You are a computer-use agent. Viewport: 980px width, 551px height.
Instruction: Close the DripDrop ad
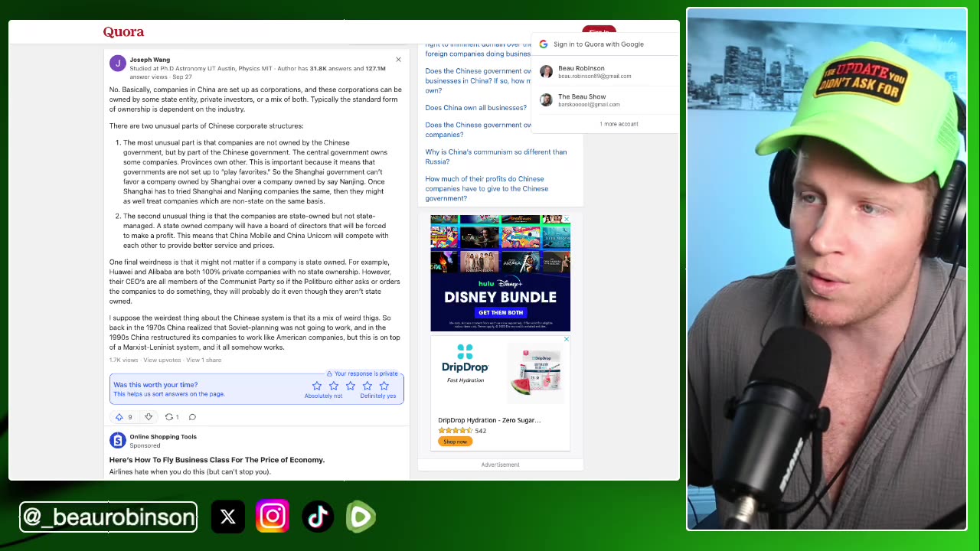[x=566, y=339]
